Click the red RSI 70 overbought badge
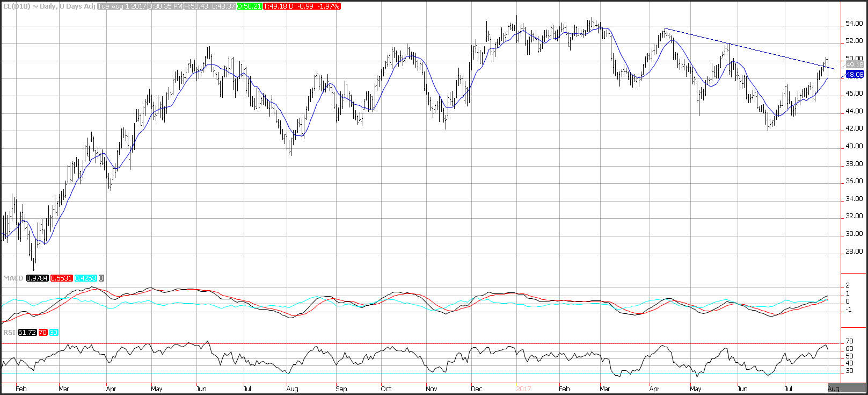 coord(42,333)
